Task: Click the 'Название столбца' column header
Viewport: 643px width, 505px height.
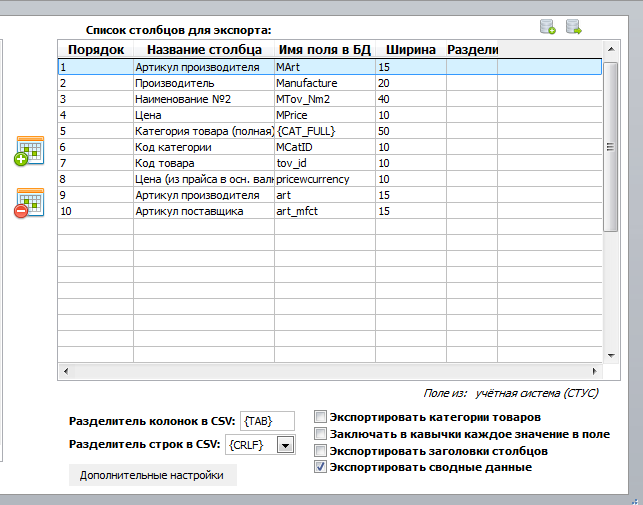Action: click(x=204, y=49)
